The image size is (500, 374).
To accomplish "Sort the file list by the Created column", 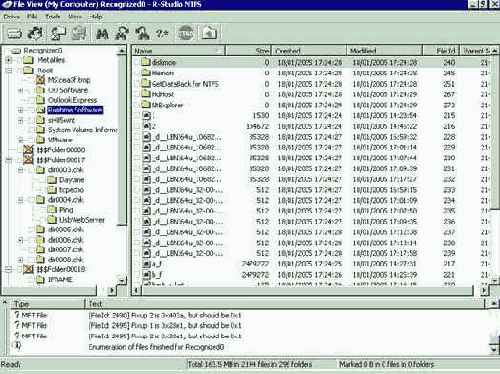I will pos(309,51).
